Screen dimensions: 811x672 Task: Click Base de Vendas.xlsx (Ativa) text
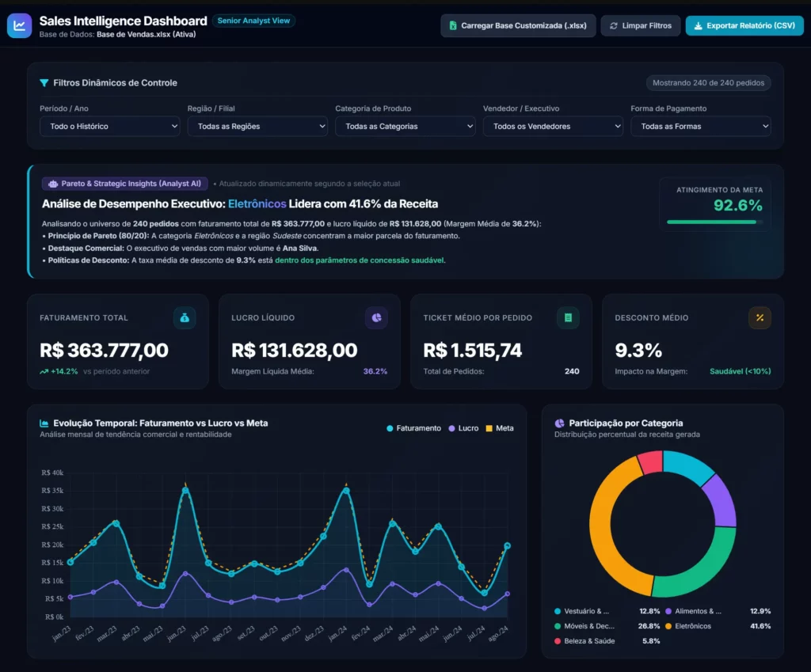pyautogui.click(x=147, y=35)
